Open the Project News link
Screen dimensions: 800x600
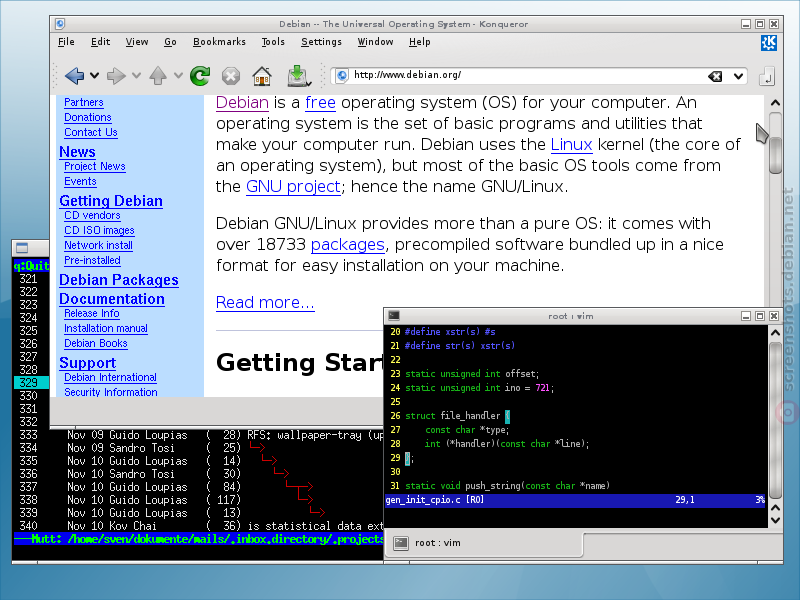coord(95,166)
